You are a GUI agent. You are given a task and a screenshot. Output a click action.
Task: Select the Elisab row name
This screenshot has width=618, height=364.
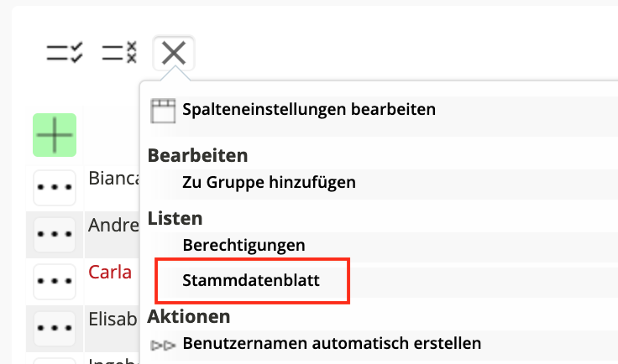(x=113, y=319)
